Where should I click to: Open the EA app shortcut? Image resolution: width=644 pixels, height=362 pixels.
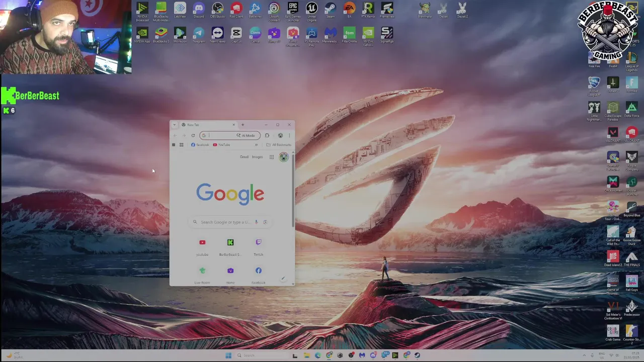(x=349, y=10)
